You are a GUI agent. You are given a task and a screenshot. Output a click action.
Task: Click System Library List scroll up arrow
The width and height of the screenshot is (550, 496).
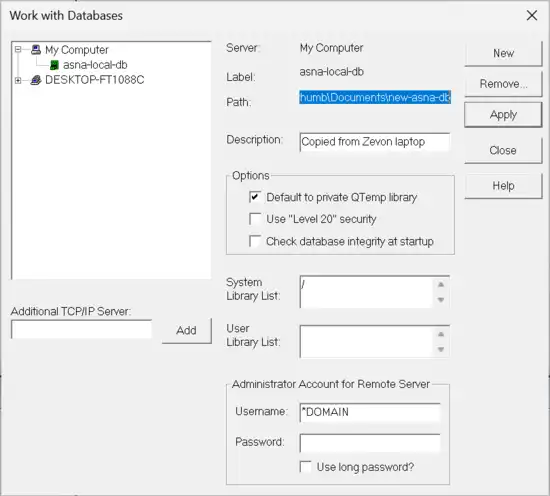click(441, 284)
